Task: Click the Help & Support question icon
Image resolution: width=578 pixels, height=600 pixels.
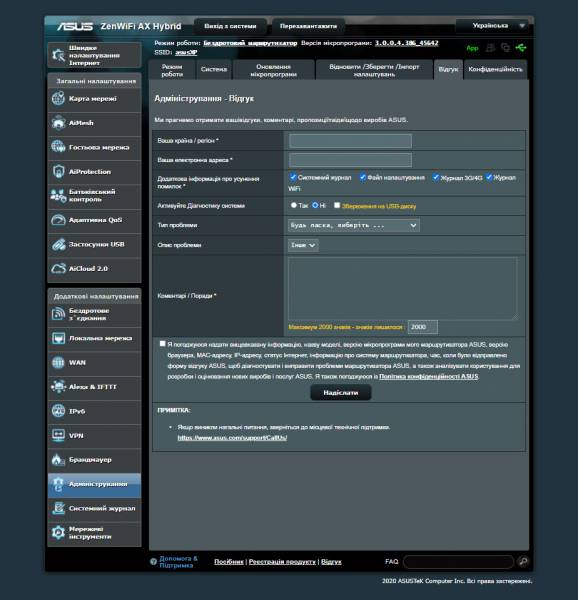Action: tap(153, 561)
